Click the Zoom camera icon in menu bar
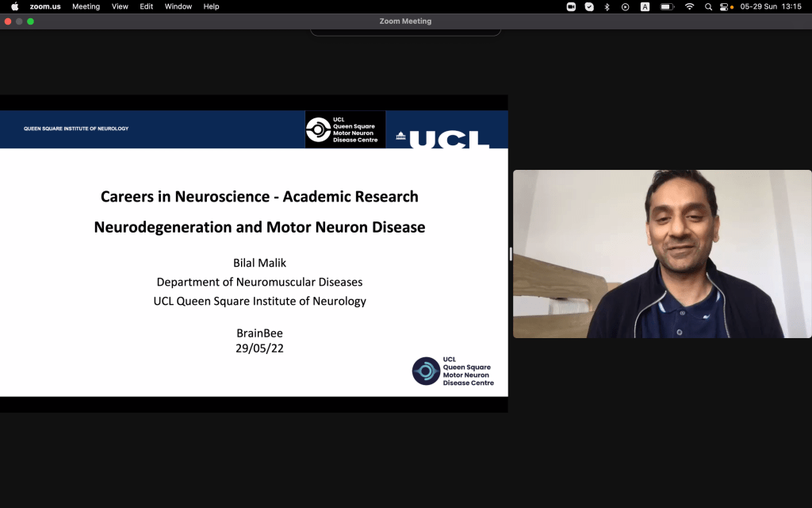Image resolution: width=812 pixels, height=508 pixels. (x=571, y=6)
